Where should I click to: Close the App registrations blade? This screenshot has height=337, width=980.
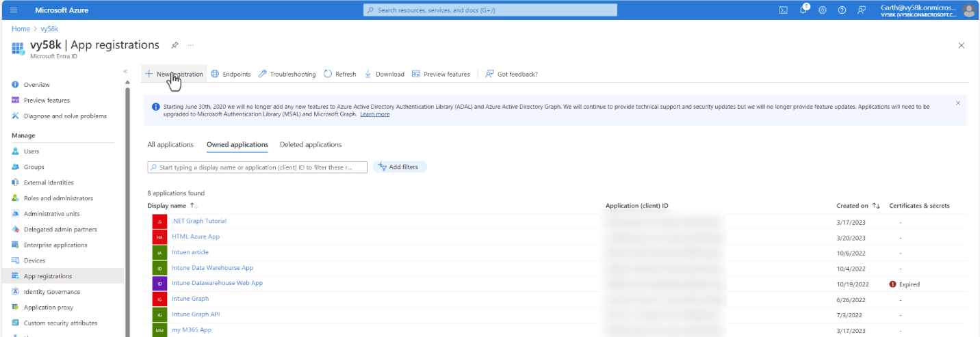click(x=961, y=45)
